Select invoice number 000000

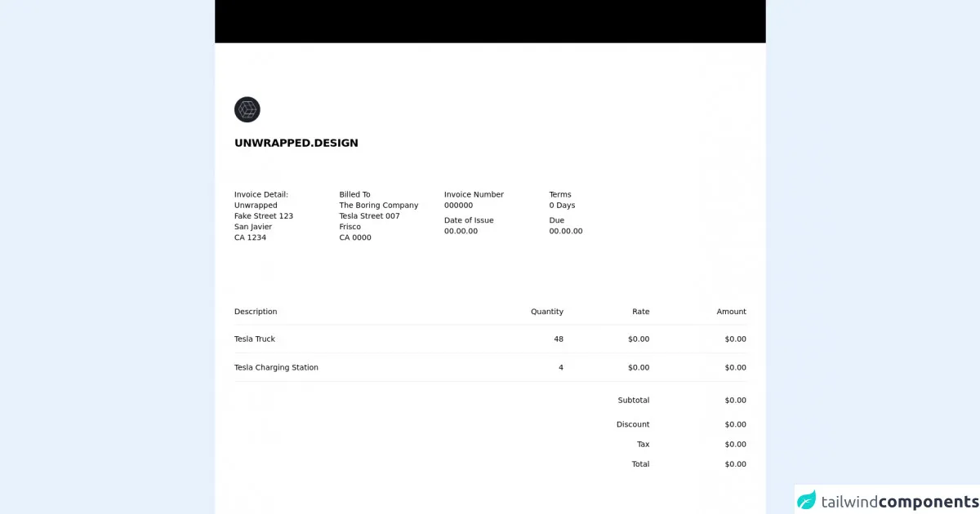(x=458, y=206)
